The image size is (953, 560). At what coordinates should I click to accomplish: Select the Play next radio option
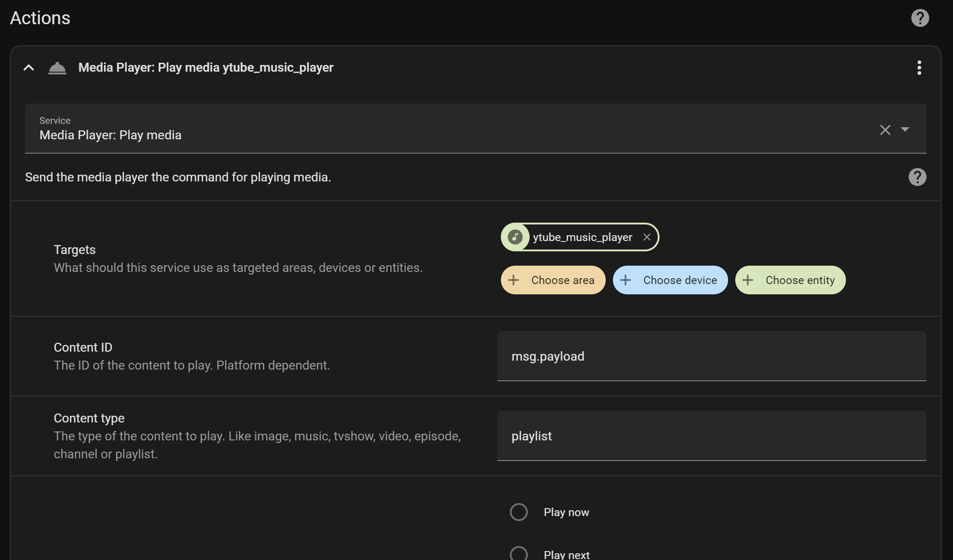pyautogui.click(x=519, y=554)
